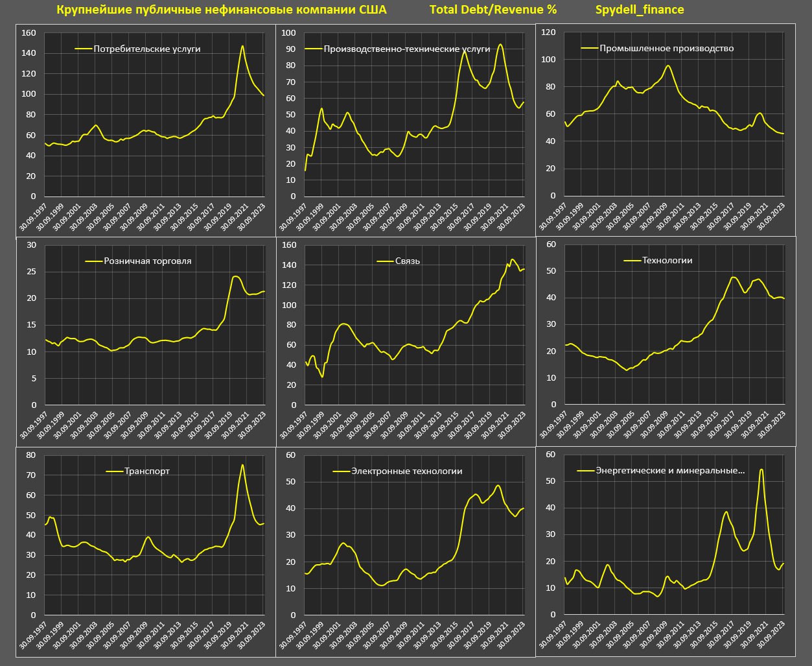Click the "Энергетические и минеральные..." legend text
Image resolution: width=812 pixels, height=666 pixels.
coord(669,470)
